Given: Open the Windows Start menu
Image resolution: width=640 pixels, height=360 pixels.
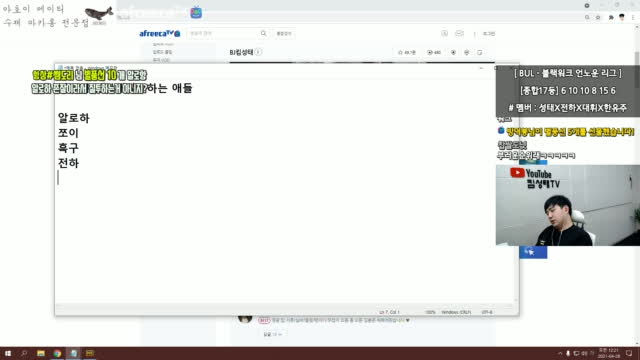Looking at the screenshot, I should [8, 353].
